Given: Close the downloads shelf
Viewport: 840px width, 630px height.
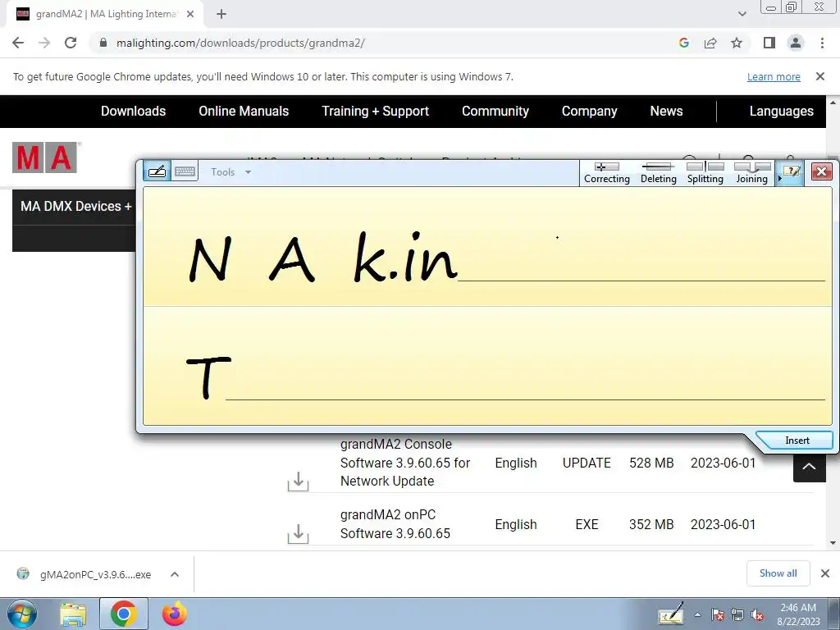Looking at the screenshot, I should click(x=825, y=573).
